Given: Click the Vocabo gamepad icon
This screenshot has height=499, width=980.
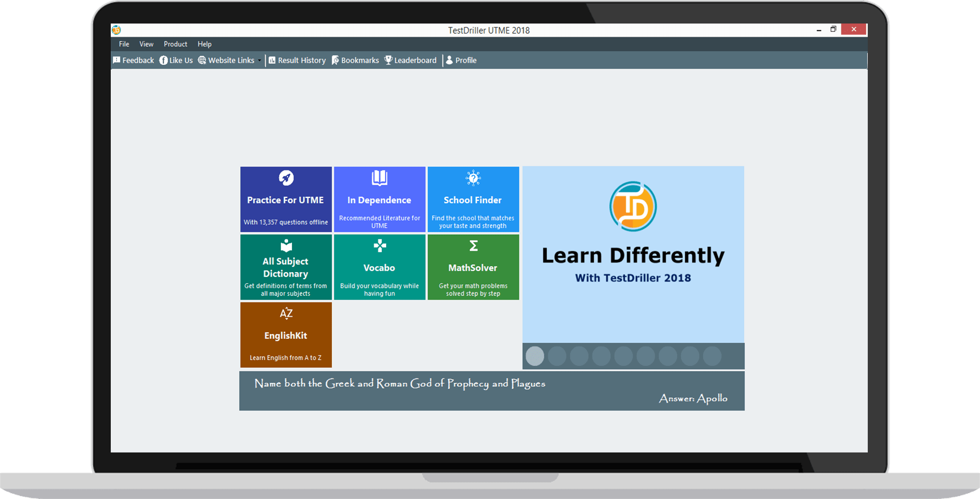Looking at the screenshot, I should click(x=380, y=245).
